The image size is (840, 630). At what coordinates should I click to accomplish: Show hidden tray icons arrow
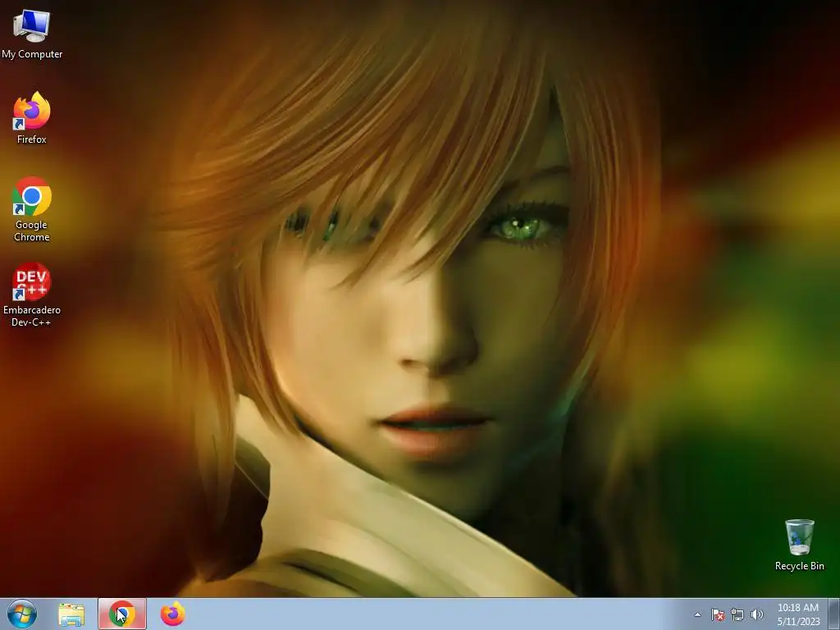tap(697, 614)
